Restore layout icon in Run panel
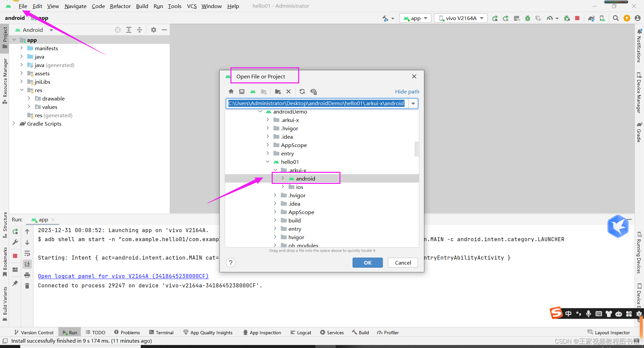Image resolution: width=644 pixels, height=348 pixels. 15,270
